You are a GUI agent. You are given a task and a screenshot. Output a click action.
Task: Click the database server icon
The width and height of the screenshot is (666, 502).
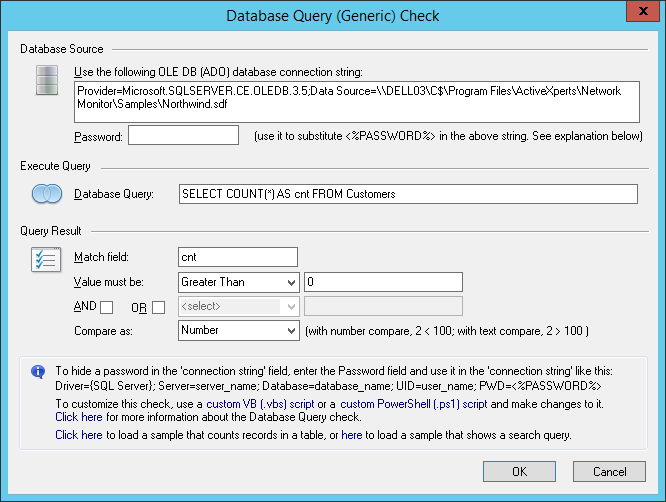click(x=45, y=81)
